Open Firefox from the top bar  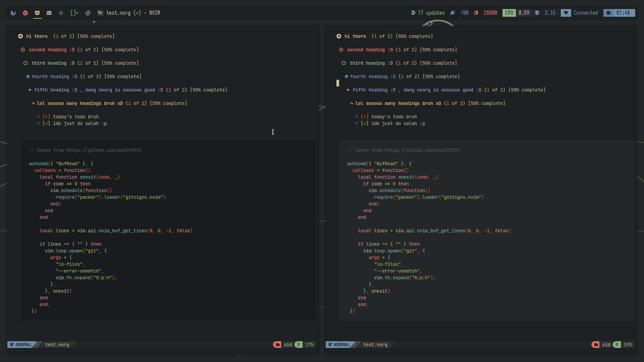[13, 13]
